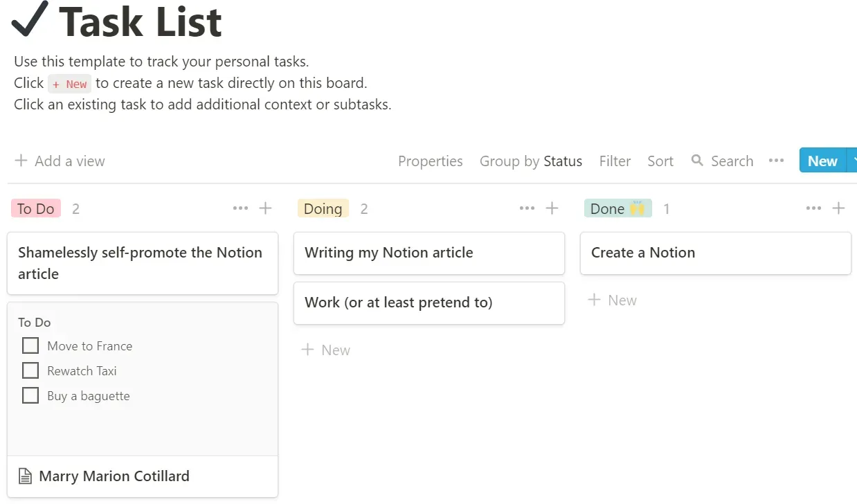The image size is (857, 504).
Task: Open the Filter menu
Action: click(x=615, y=161)
